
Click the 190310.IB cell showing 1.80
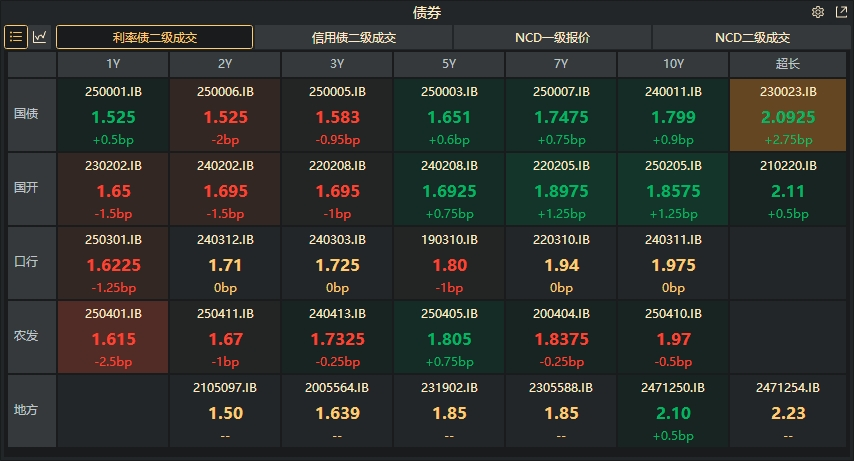pos(449,262)
